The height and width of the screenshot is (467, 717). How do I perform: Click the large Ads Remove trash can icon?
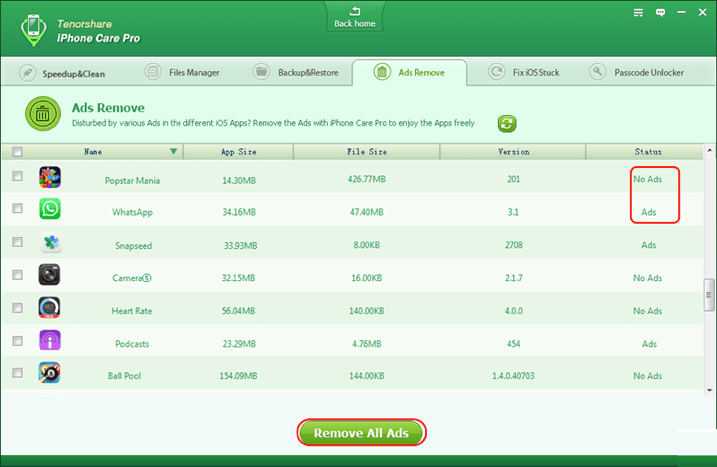[x=43, y=113]
